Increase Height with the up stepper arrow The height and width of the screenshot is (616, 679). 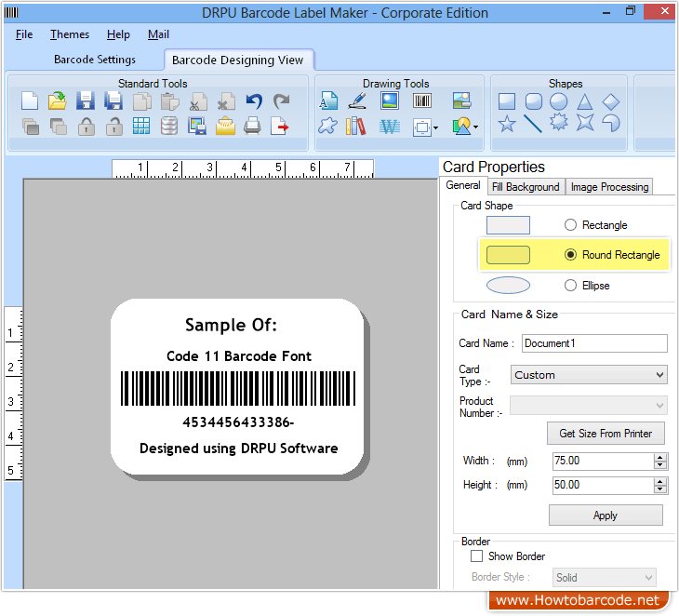point(660,481)
